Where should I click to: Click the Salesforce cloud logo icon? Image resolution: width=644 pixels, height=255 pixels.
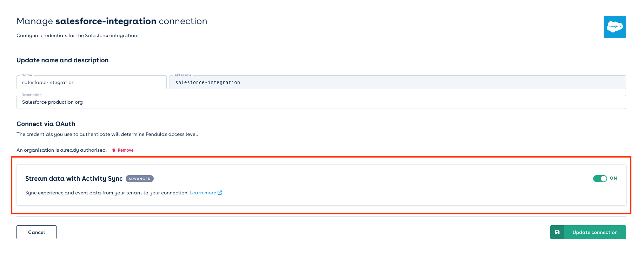615,27
